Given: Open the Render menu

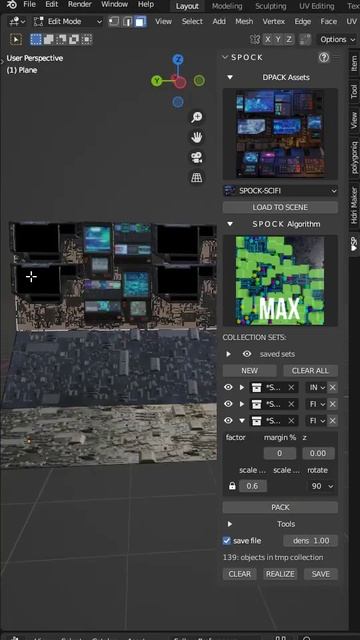Looking at the screenshot, I should click(x=80, y=4).
